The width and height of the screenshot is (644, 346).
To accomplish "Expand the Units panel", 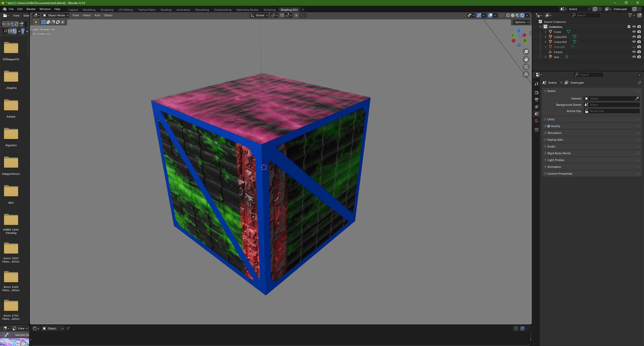I will (551, 119).
